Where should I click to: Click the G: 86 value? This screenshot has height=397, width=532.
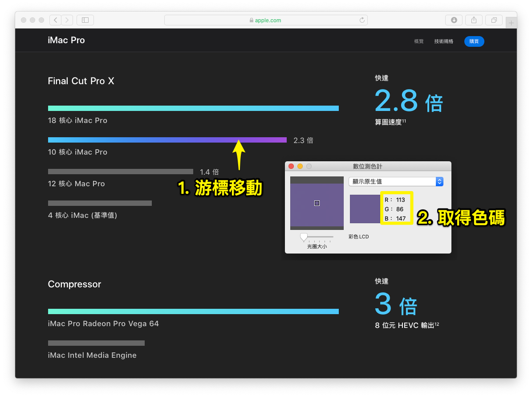(394, 209)
